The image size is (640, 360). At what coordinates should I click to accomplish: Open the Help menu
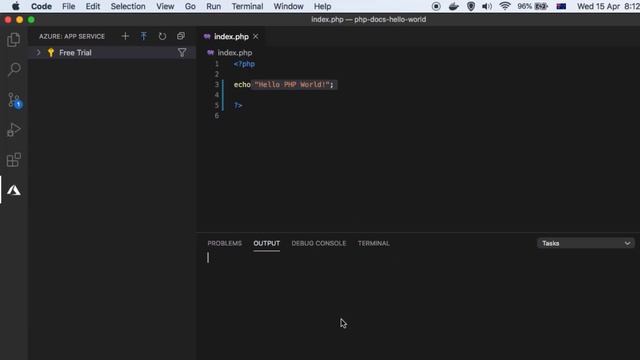(x=322, y=7)
